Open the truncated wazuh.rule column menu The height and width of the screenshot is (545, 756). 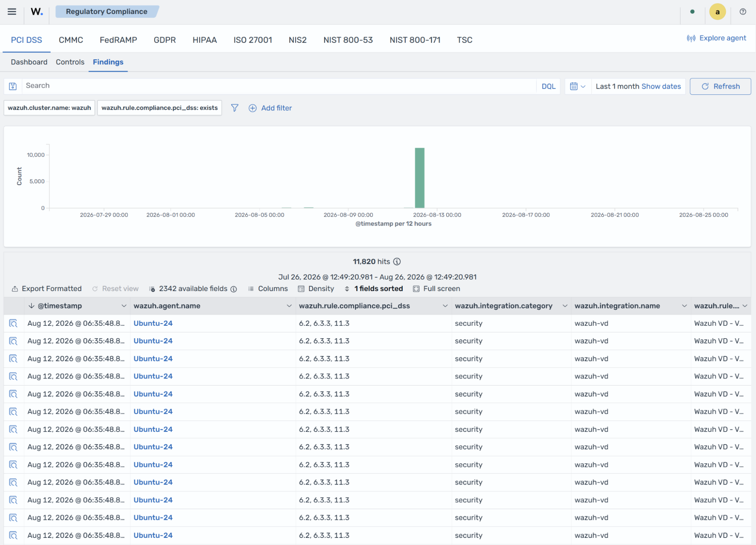(745, 306)
